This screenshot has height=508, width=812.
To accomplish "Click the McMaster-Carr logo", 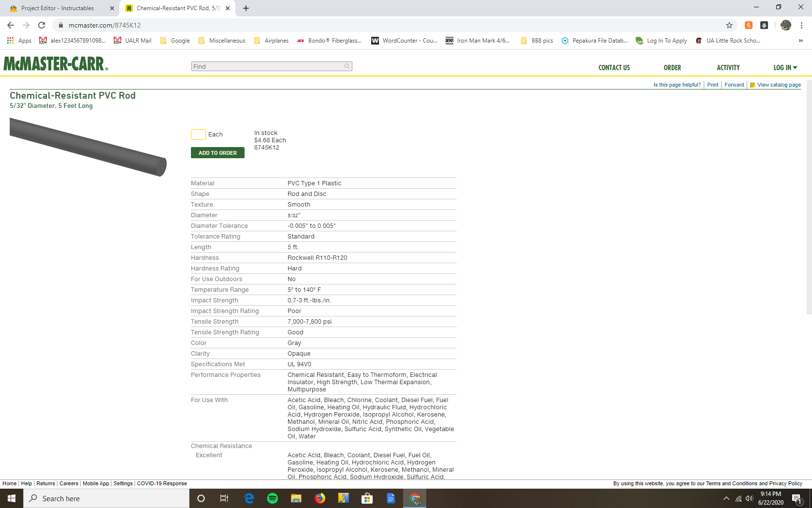I will [56, 63].
